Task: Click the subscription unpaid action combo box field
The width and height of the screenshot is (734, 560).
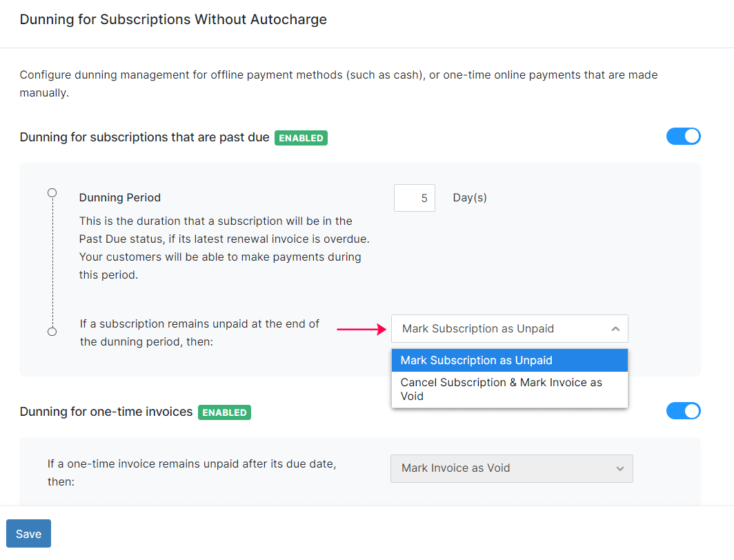Action: point(497,329)
